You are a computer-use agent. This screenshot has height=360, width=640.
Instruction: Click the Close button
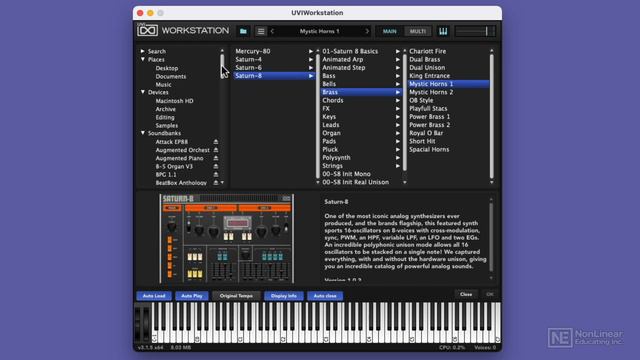coord(466,294)
